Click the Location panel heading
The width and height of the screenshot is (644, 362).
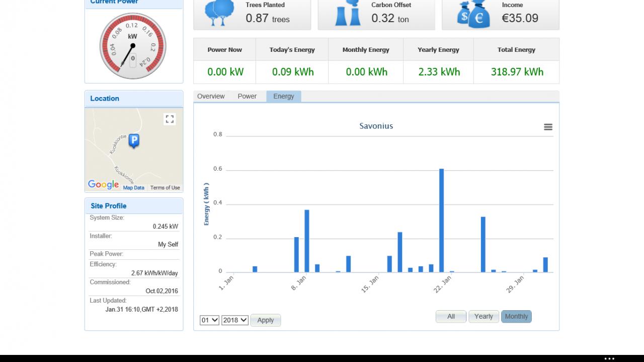click(105, 99)
